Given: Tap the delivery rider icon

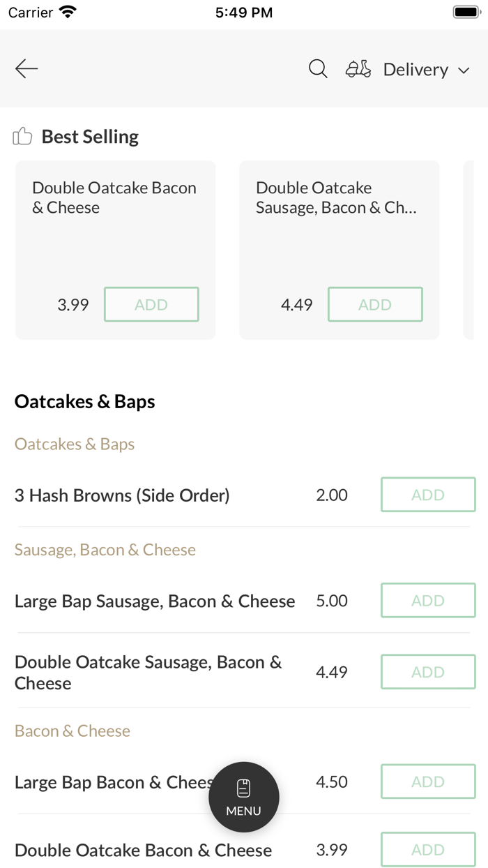Looking at the screenshot, I should pyautogui.click(x=358, y=68).
